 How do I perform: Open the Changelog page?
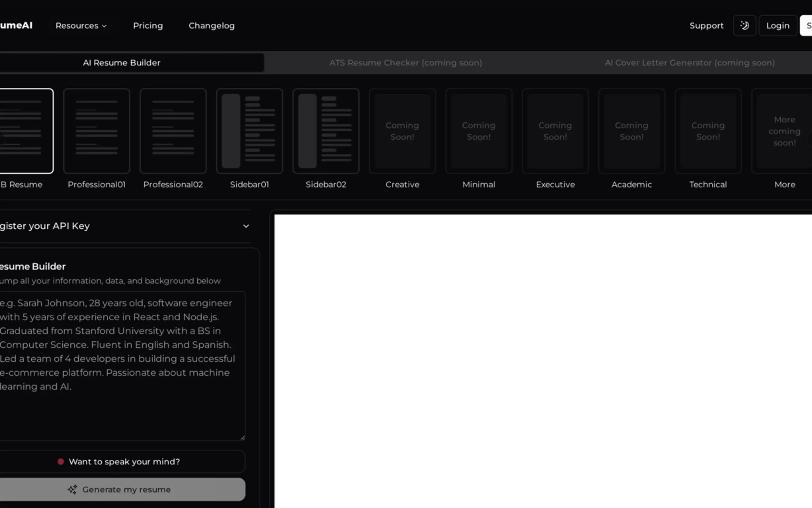(212, 26)
